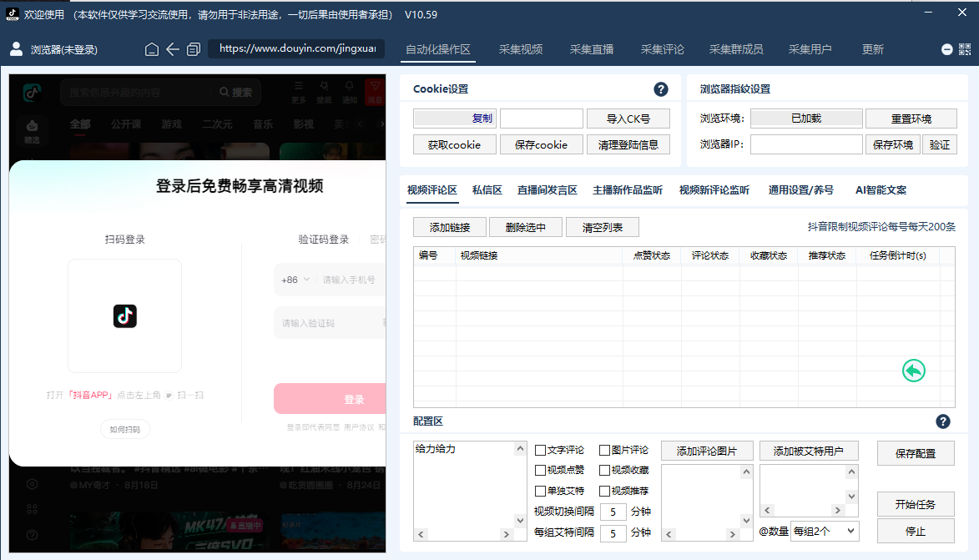Go back with the browser back arrow
The image size is (979, 560).
(173, 49)
